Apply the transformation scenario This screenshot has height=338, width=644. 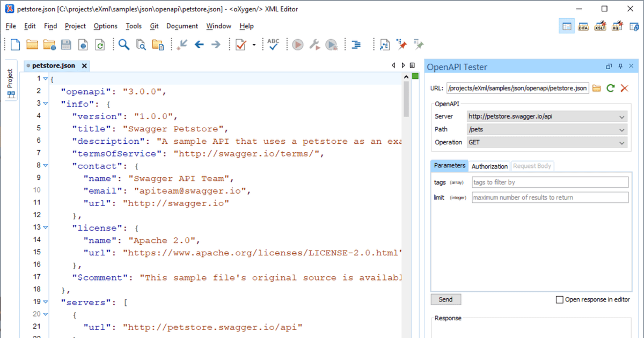[297, 45]
